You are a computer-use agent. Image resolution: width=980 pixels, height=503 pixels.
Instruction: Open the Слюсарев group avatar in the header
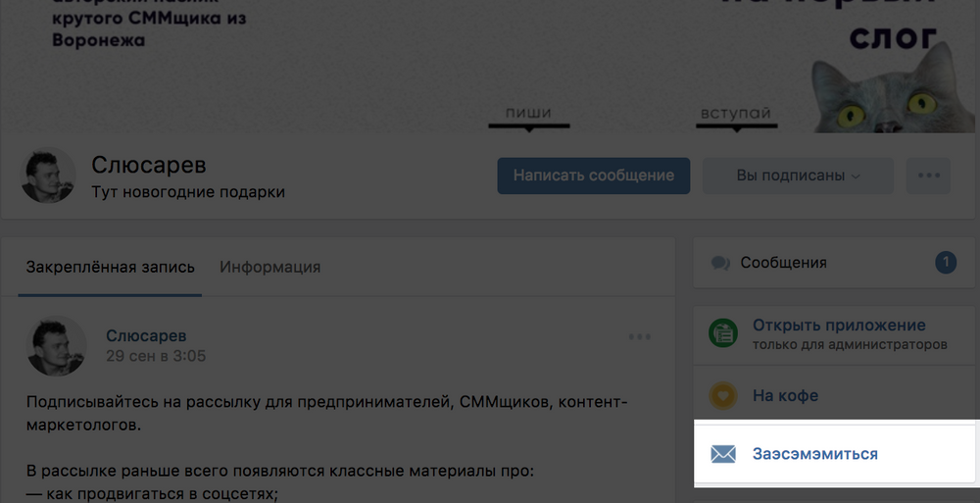tap(48, 176)
